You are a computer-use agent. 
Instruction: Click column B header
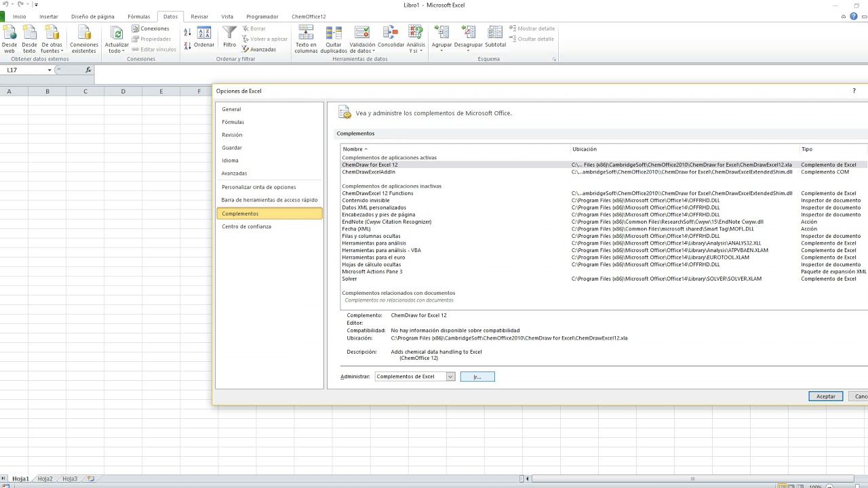click(47, 91)
